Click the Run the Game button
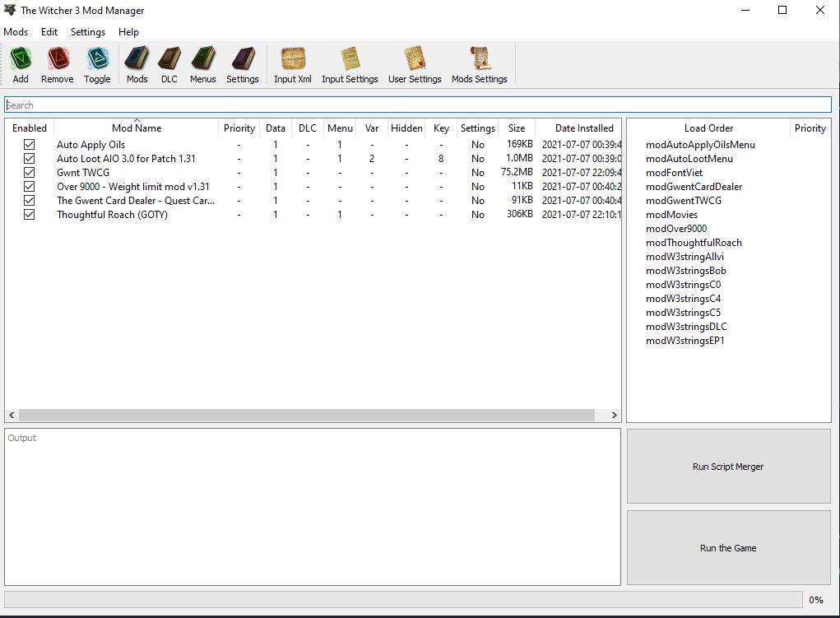This screenshot has width=840, height=618. [728, 548]
